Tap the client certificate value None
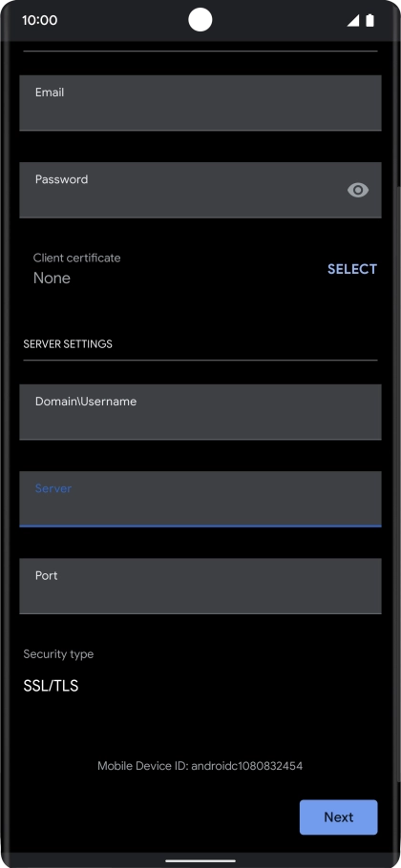This screenshot has width=401, height=868. click(52, 278)
